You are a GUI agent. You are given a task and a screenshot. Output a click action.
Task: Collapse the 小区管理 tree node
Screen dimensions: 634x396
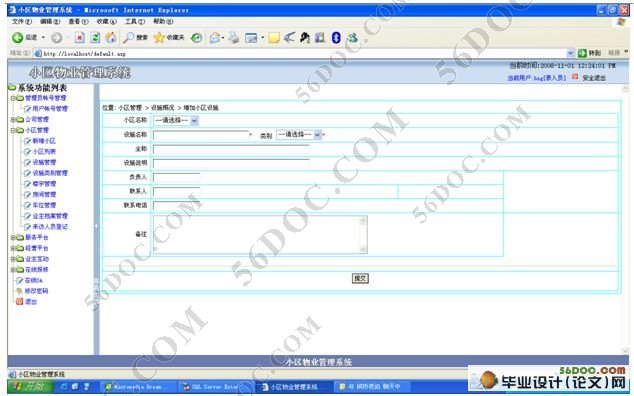click(x=13, y=130)
